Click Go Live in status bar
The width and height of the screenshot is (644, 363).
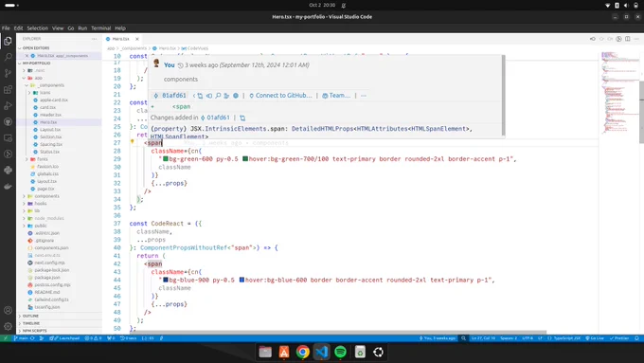[594, 338]
